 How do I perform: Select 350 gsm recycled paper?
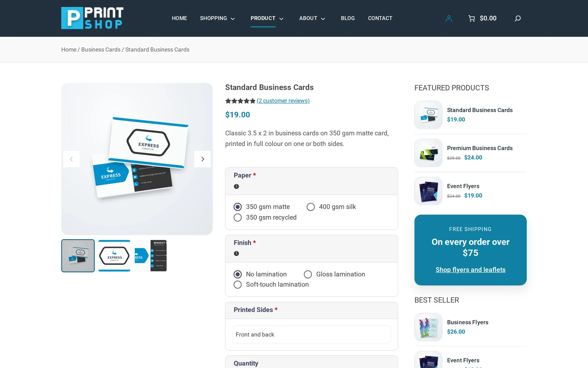coord(238,217)
